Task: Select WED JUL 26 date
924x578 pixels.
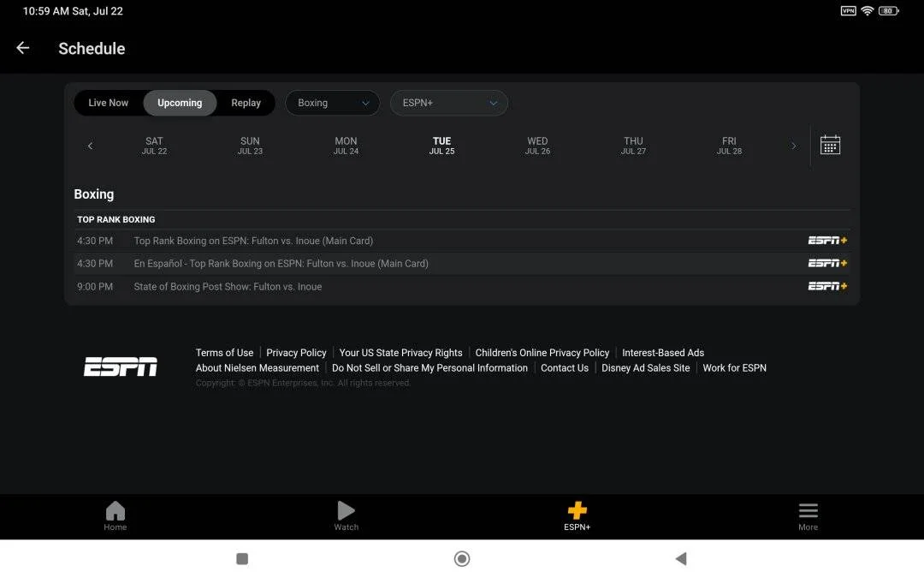Action: 537,146
